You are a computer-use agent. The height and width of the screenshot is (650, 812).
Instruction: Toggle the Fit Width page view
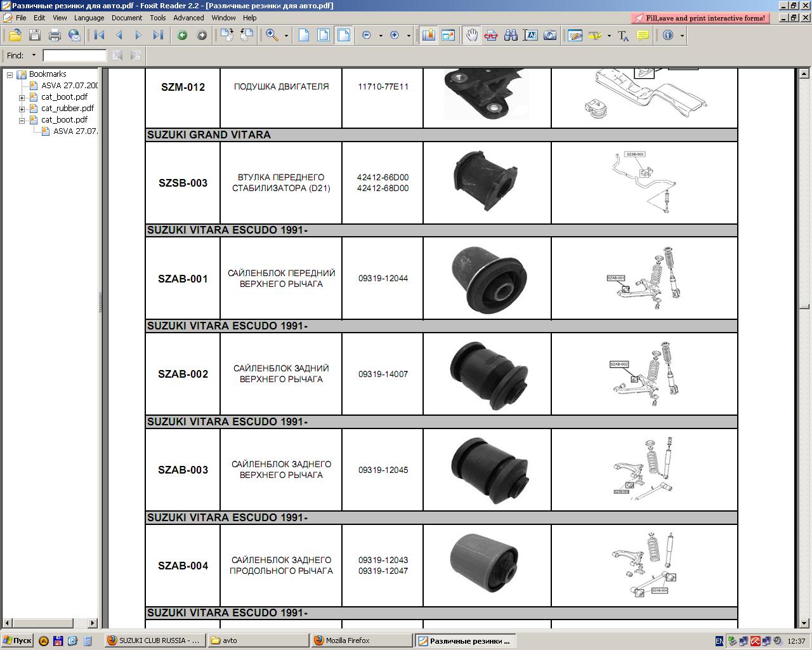pos(343,36)
